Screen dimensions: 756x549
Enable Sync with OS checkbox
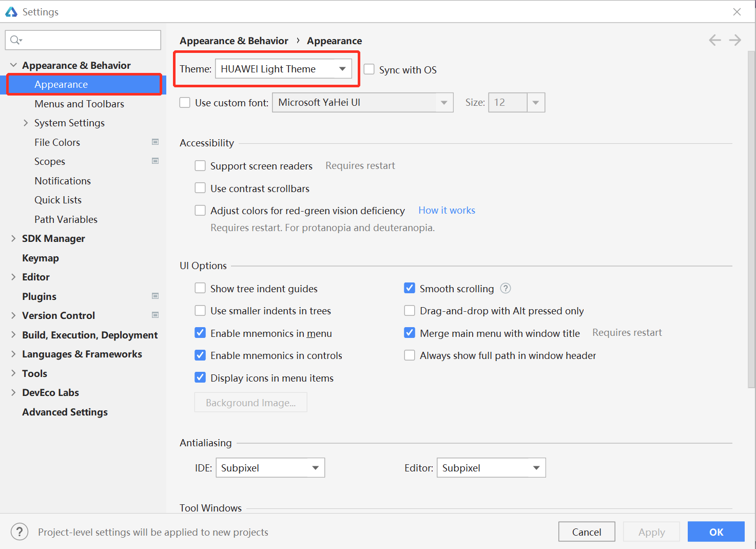pyautogui.click(x=369, y=69)
